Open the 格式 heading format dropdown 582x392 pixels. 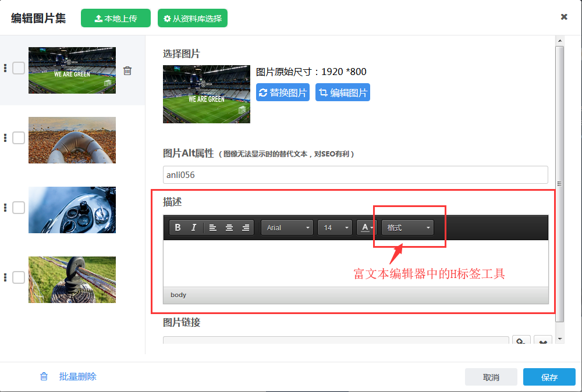[407, 227]
